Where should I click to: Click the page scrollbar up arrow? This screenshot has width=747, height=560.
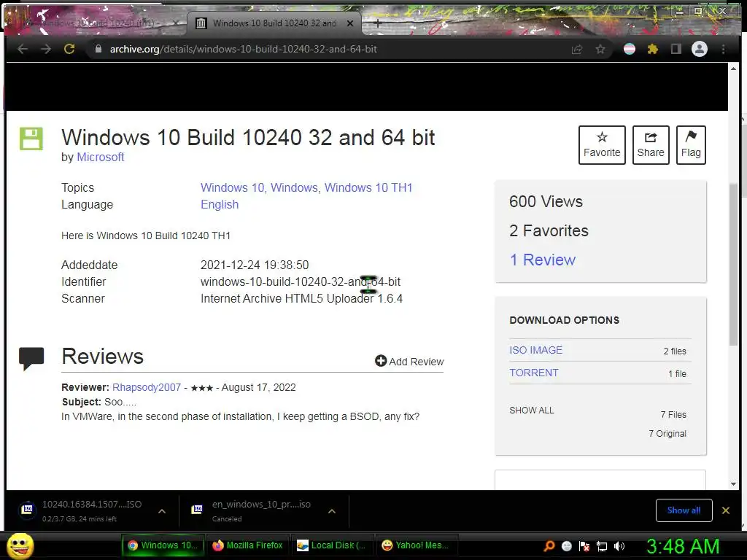[733, 69]
